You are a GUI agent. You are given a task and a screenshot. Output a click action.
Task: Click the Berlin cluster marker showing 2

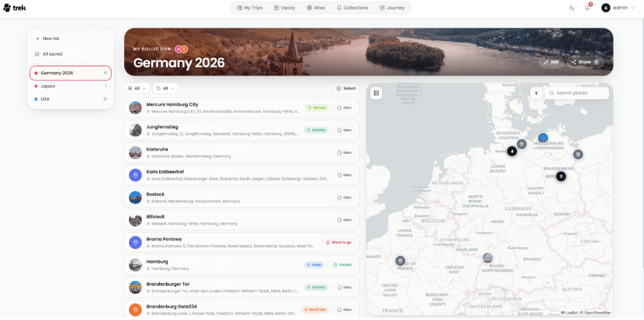click(x=561, y=177)
